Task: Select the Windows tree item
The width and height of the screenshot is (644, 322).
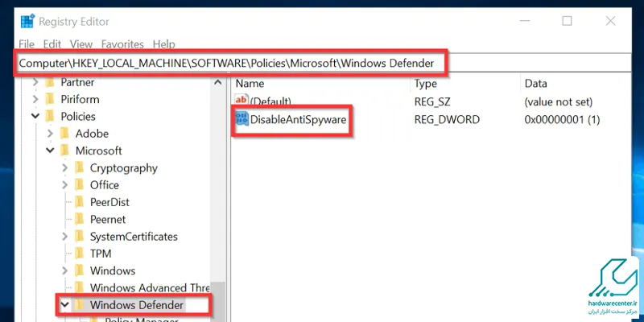Action: (113, 270)
